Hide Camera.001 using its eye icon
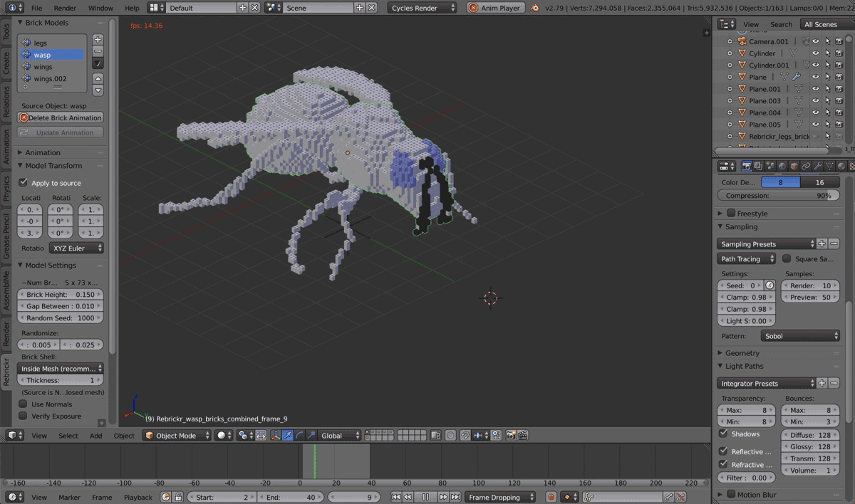Screen dimensions: 855x504 click(816, 41)
